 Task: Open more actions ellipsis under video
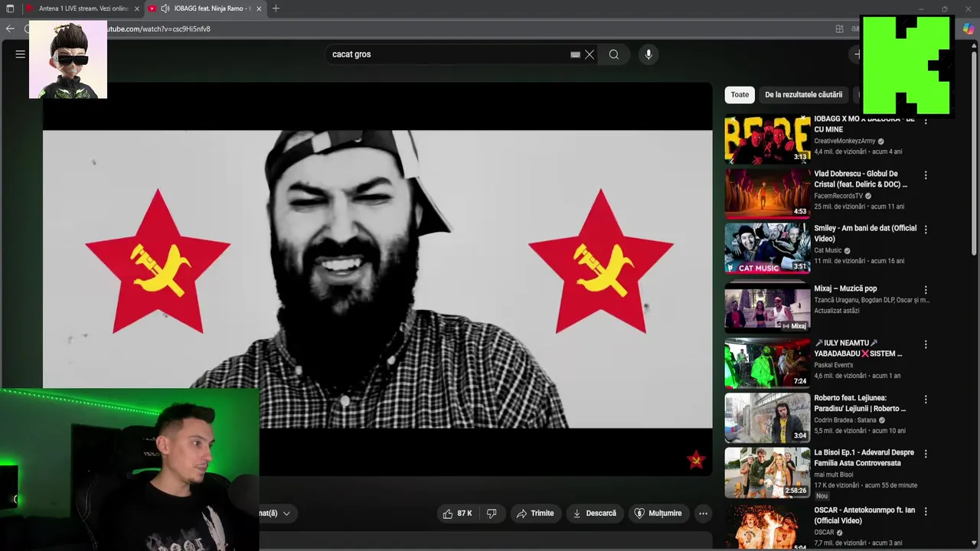pyautogui.click(x=703, y=514)
